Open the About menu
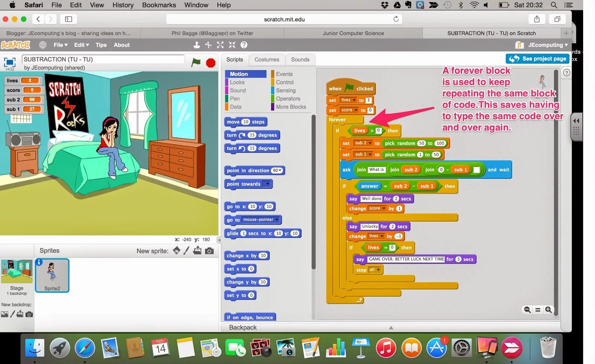The height and width of the screenshot is (364, 595). click(122, 45)
